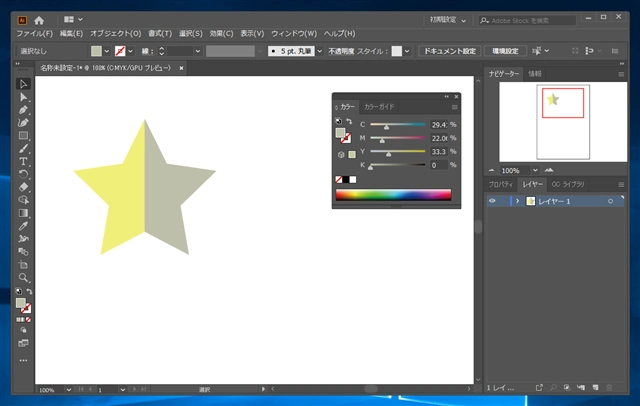640x406 pixels.
Task: Open the オブジェクト(O) menu
Action: 116,33
